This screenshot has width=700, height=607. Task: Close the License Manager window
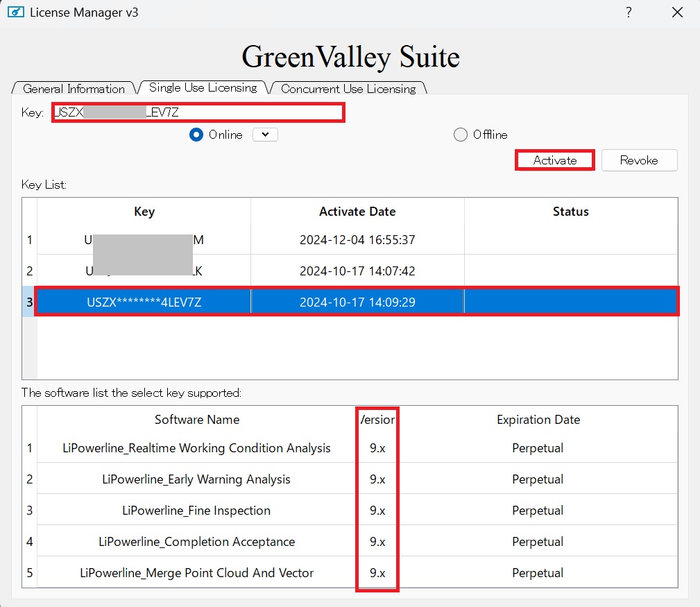coord(678,12)
